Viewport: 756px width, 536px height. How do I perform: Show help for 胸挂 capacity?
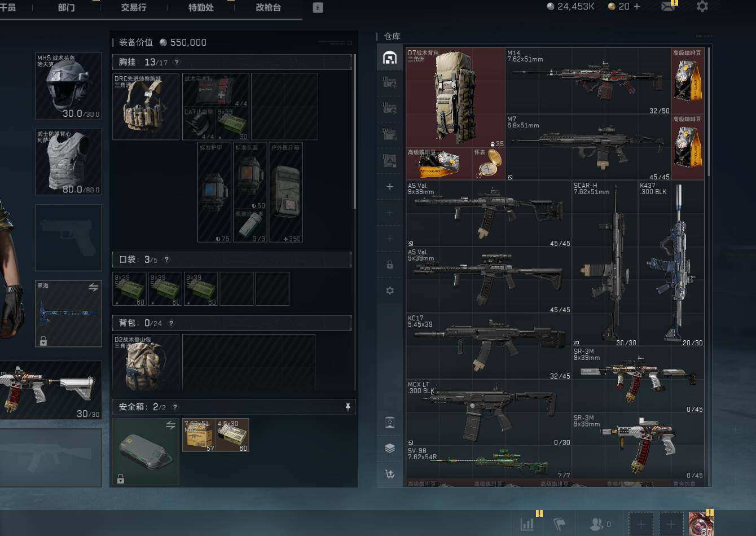177,62
